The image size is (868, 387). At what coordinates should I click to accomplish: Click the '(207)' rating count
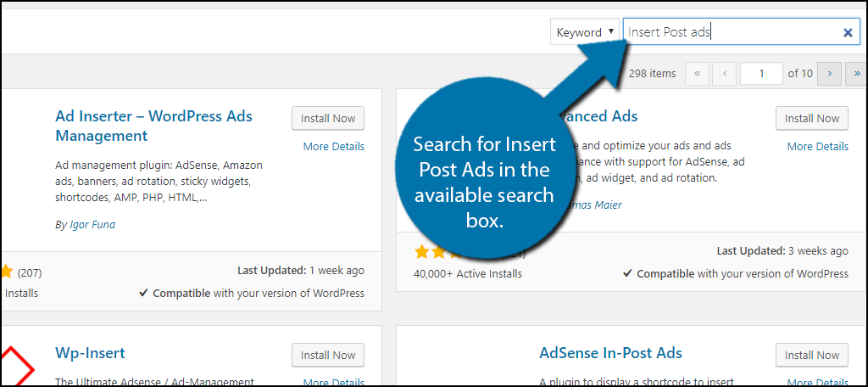pos(30,272)
